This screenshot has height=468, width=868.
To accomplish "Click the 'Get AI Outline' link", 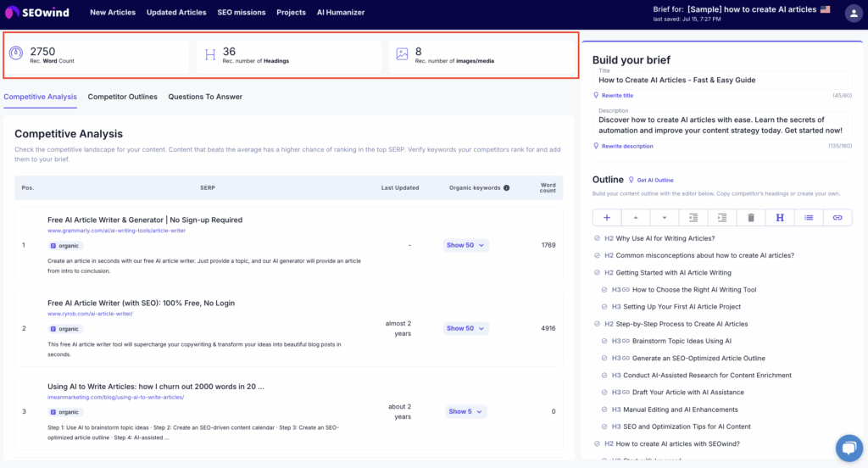I will (654, 180).
